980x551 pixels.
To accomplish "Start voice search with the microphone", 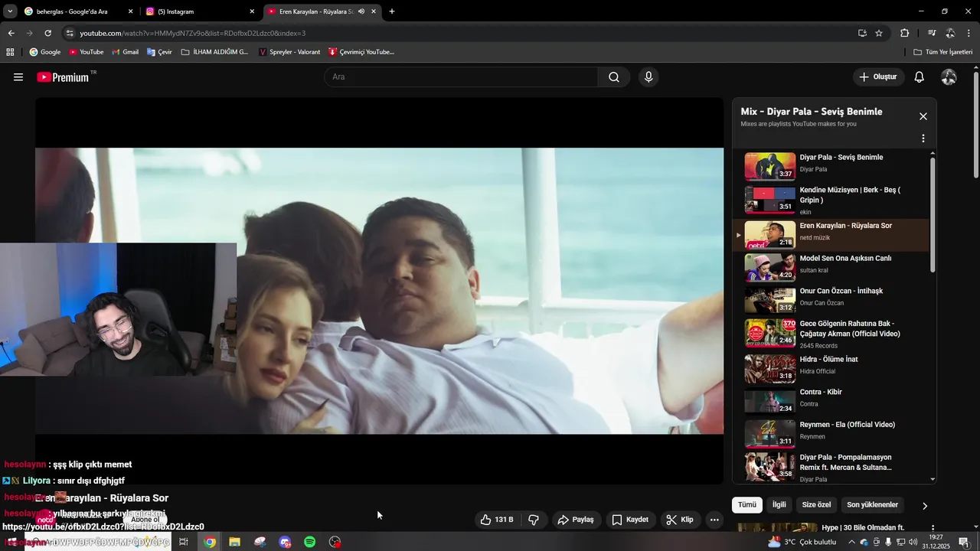I will click(648, 77).
